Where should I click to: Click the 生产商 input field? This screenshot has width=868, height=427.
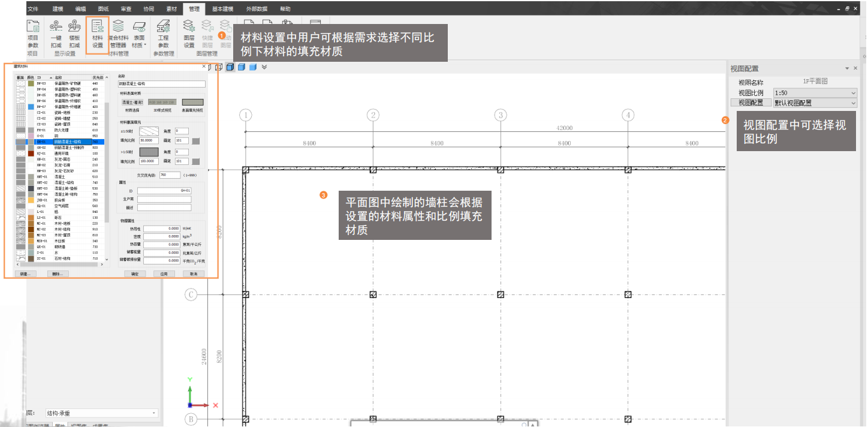164,199
